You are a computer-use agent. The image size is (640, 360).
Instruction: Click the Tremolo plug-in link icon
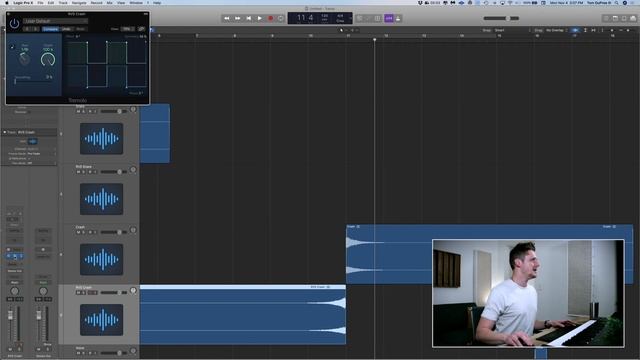tap(141, 29)
